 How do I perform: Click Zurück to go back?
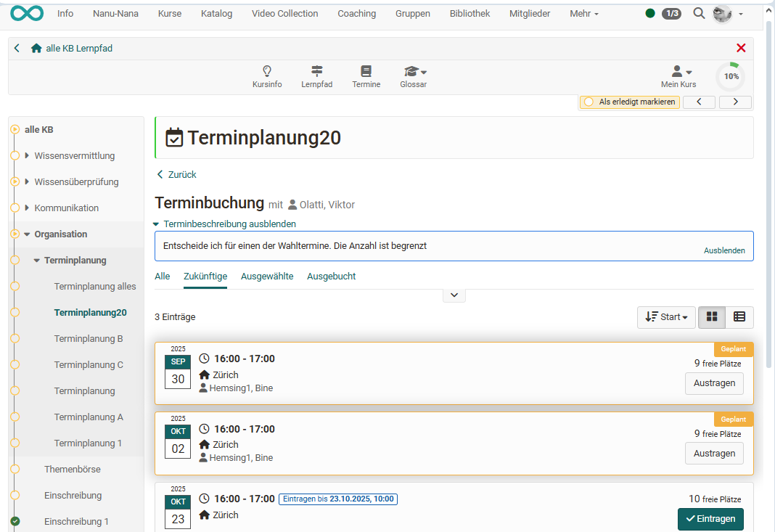click(x=176, y=174)
